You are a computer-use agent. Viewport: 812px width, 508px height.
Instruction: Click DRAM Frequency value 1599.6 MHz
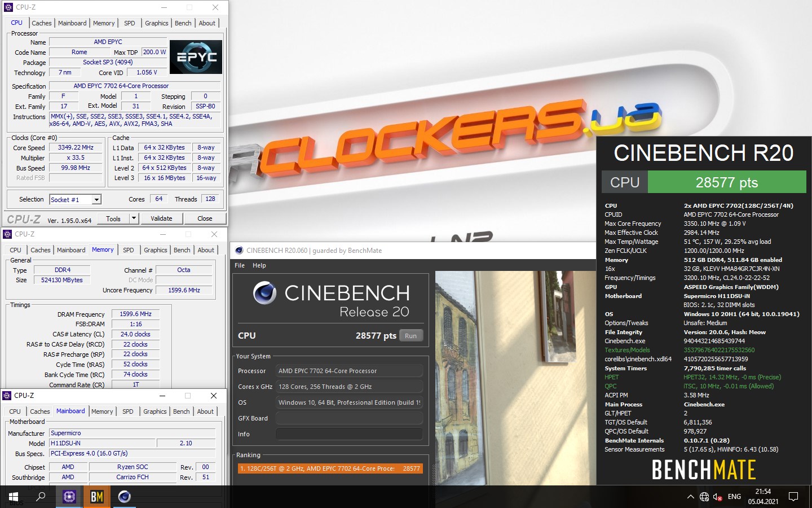point(135,314)
